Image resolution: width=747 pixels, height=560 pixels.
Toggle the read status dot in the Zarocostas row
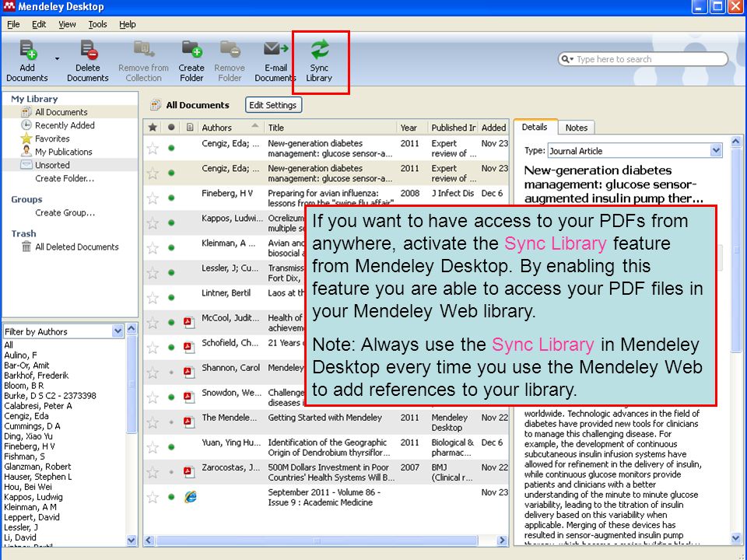171,472
